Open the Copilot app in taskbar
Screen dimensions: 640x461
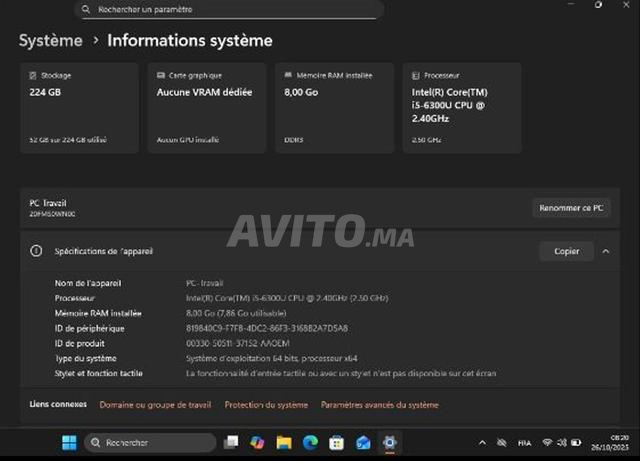click(x=258, y=442)
